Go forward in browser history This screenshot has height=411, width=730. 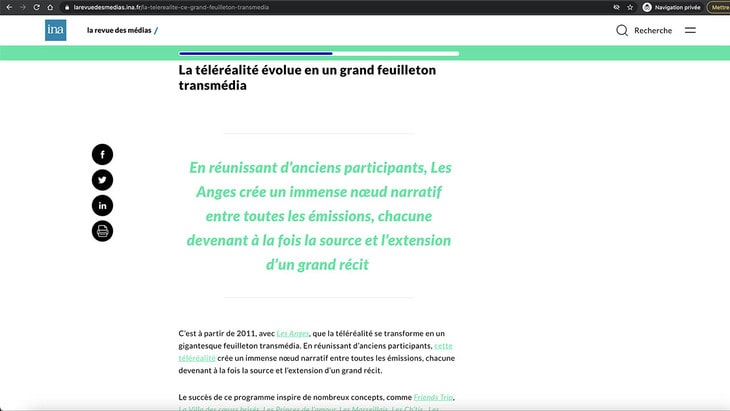(x=22, y=7)
